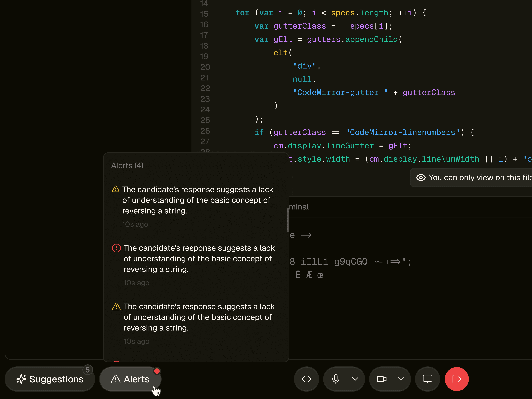
Task: Click the Suggestions count badge 5
Action: (x=88, y=370)
